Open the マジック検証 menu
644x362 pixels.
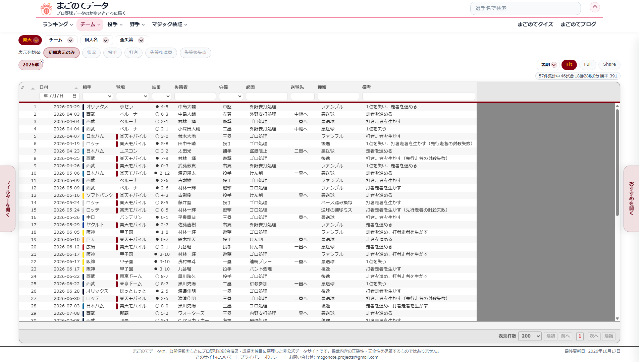[x=170, y=24]
